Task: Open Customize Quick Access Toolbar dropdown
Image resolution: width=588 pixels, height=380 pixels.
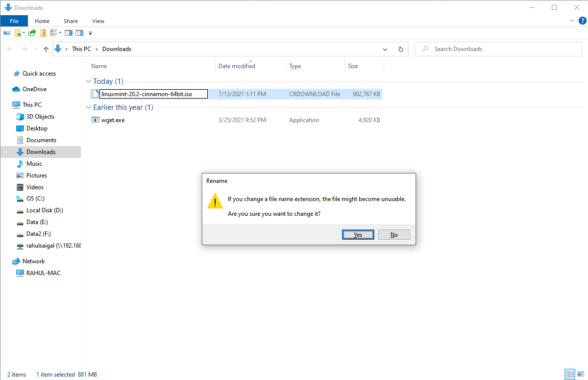Action: point(91,33)
